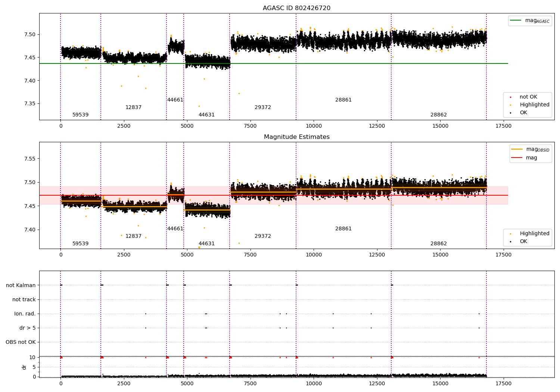Click the orange mag OBSID legend line swatch
The width and height of the screenshot is (560, 392).
(517, 149)
